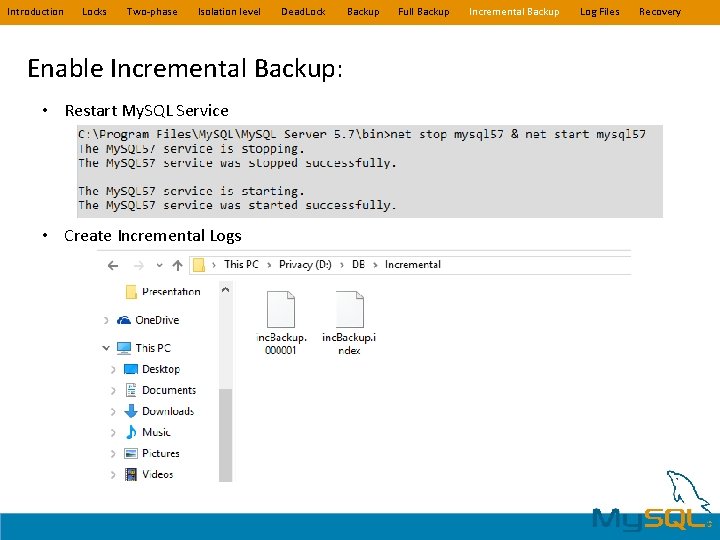Open the Log Files tab
This screenshot has width=720, height=540.
click(x=599, y=11)
